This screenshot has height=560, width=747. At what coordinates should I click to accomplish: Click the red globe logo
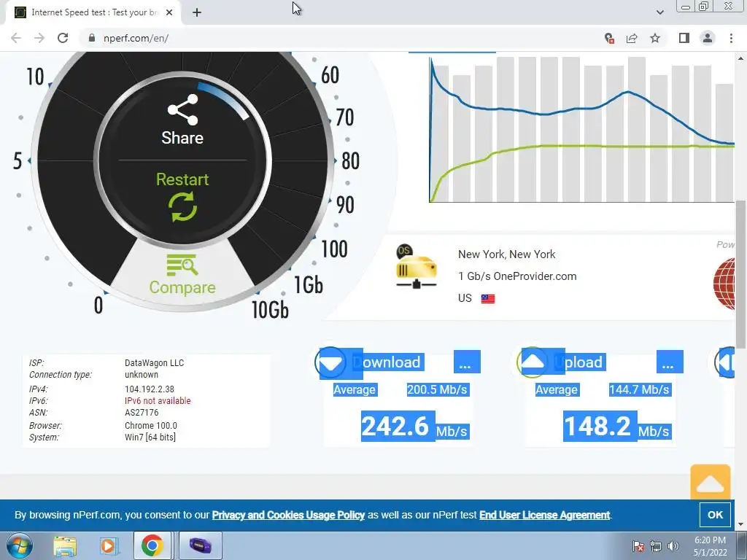click(x=724, y=284)
